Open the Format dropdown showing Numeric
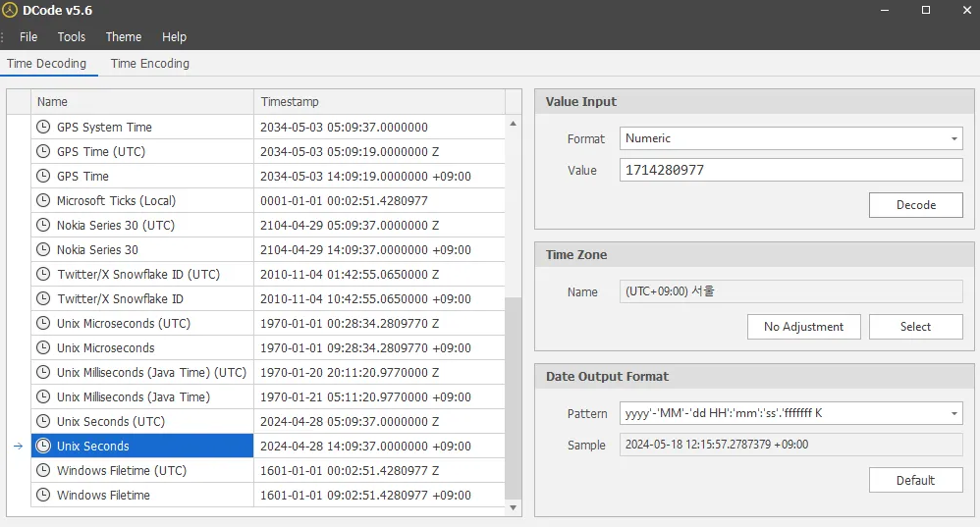Viewport: 980px width, 527px height. (790, 138)
